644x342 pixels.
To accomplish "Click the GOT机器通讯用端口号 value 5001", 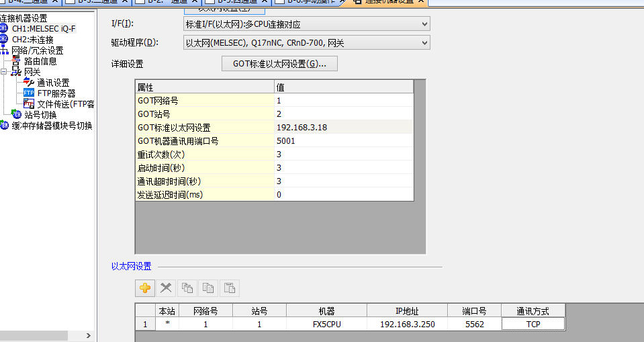I will [344, 141].
